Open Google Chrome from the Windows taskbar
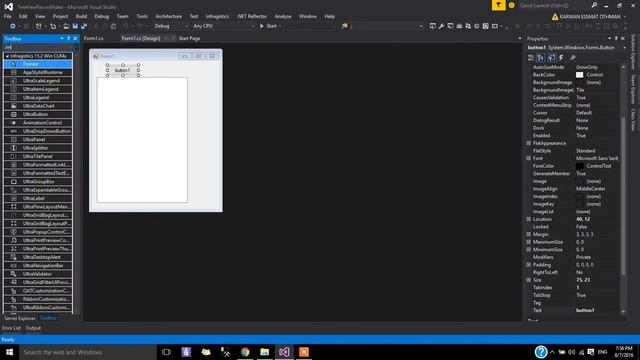 (x=245, y=352)
